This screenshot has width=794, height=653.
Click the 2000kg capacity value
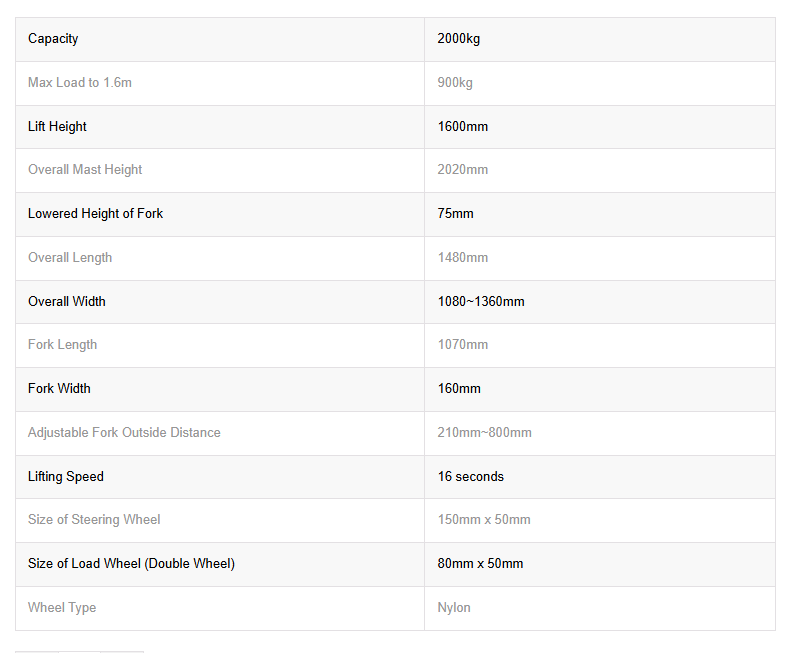(x=460, y=39)
